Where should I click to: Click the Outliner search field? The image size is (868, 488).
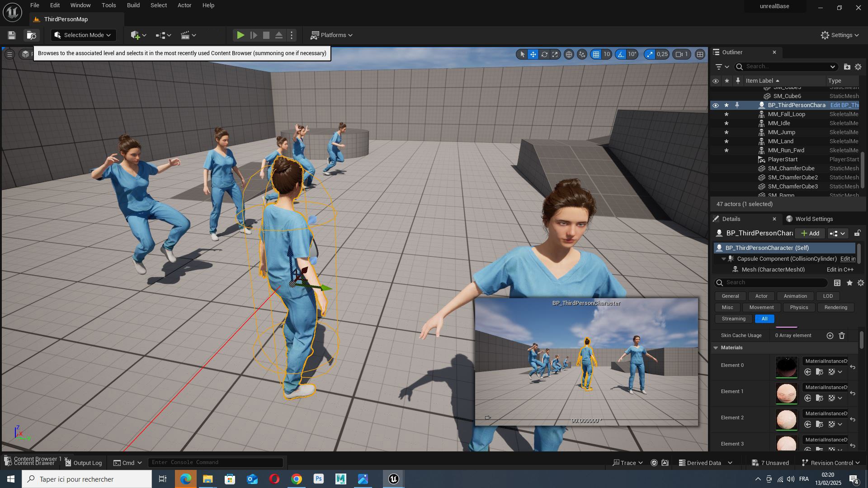pyautogui.click(x=786, y=67)
